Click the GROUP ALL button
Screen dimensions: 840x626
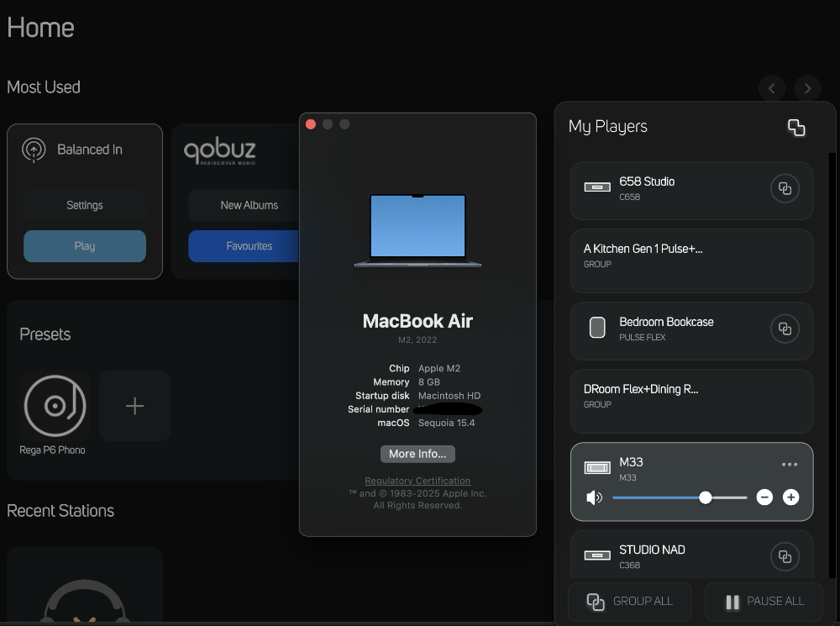point(629,602)
